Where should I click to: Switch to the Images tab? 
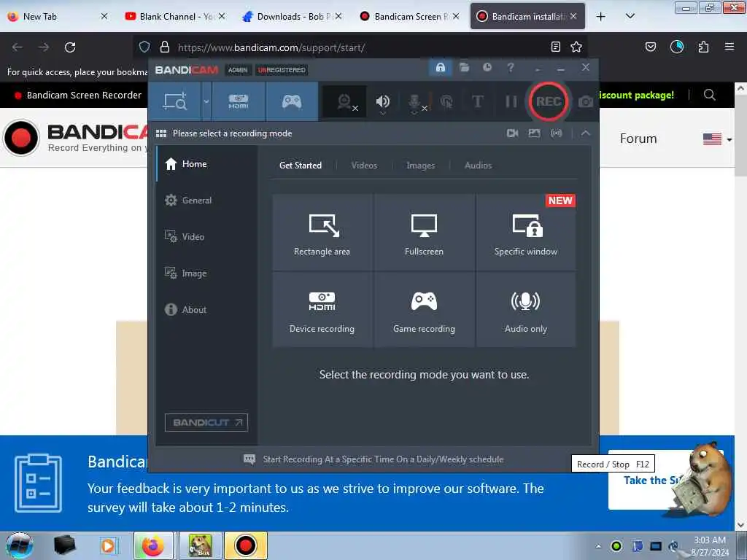[x=420, y=166]
